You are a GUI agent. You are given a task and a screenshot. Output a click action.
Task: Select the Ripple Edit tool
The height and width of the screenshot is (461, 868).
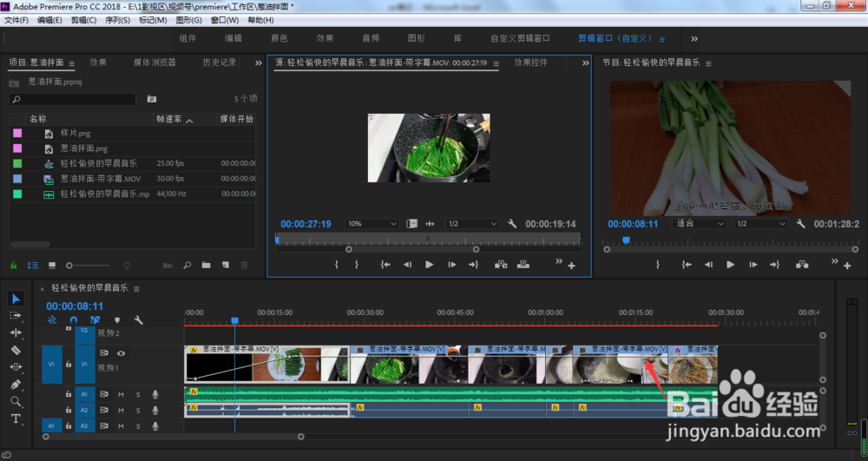[16, 333]
